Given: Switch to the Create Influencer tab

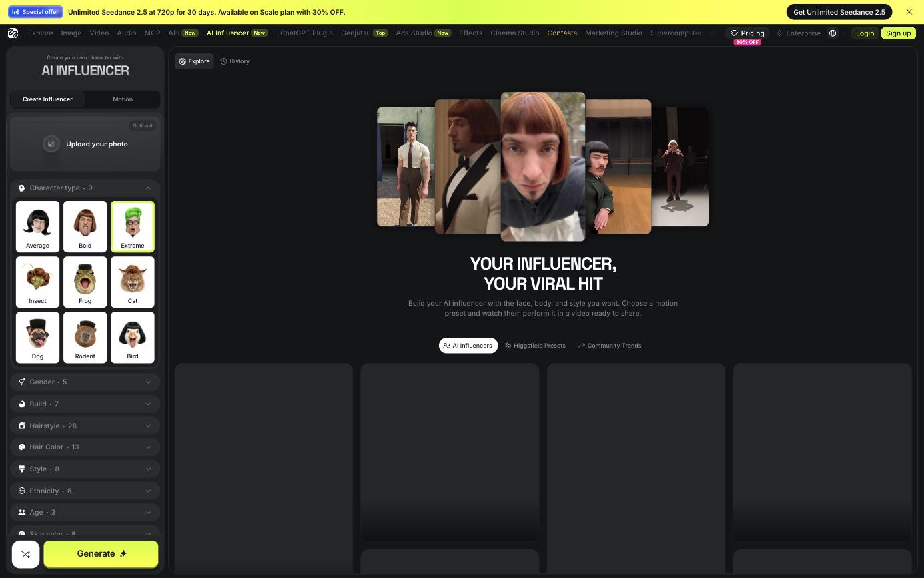Looking at the screenshot, I should pyautogui.click(x=47, y=99).
